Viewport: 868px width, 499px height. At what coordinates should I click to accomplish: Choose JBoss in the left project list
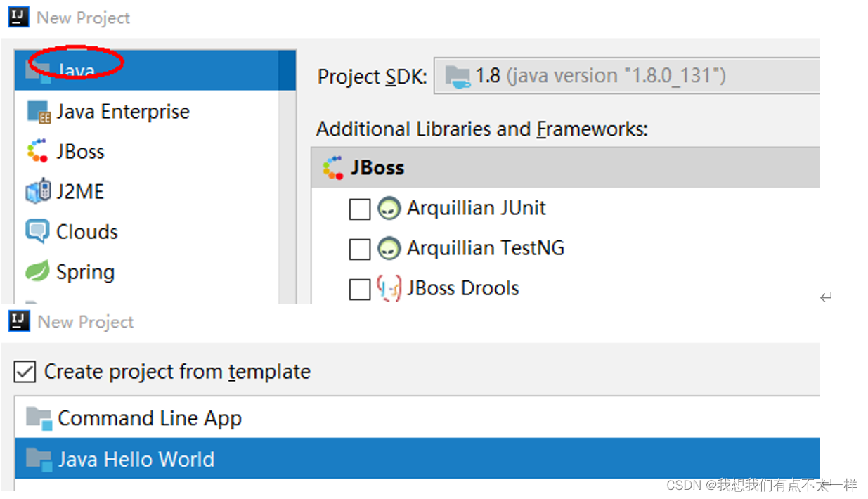pos(146,151)
